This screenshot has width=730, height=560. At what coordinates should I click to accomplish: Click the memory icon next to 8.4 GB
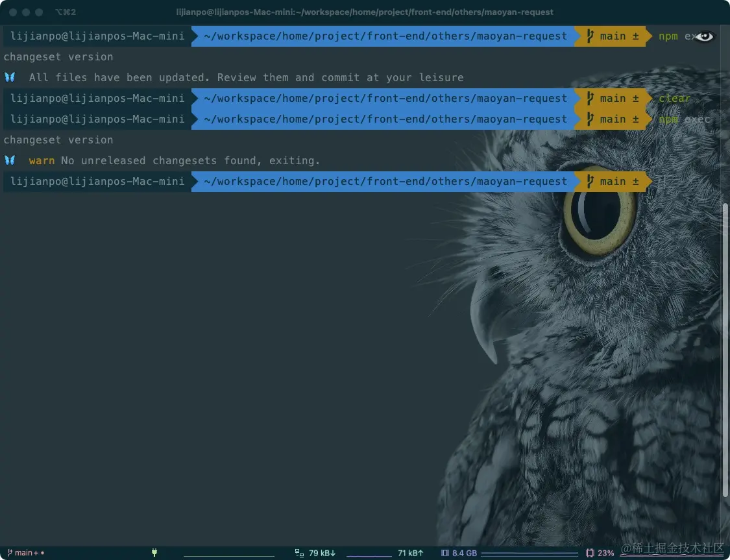[x=445, y=553]
